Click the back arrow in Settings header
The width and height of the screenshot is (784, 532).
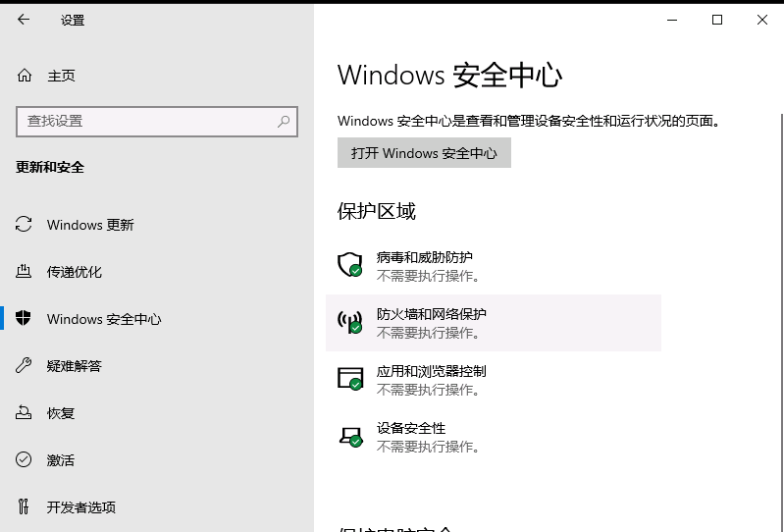[24, 20]
